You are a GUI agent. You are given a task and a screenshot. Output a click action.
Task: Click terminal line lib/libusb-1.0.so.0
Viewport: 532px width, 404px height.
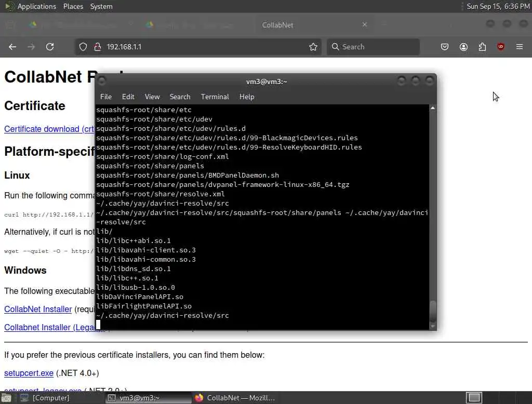136,288
